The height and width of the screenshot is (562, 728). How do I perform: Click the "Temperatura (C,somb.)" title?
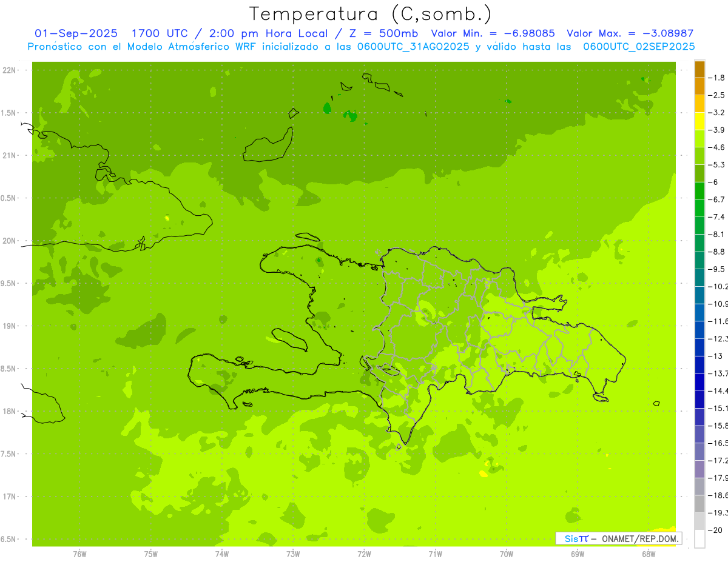click(x=371, y=14)
